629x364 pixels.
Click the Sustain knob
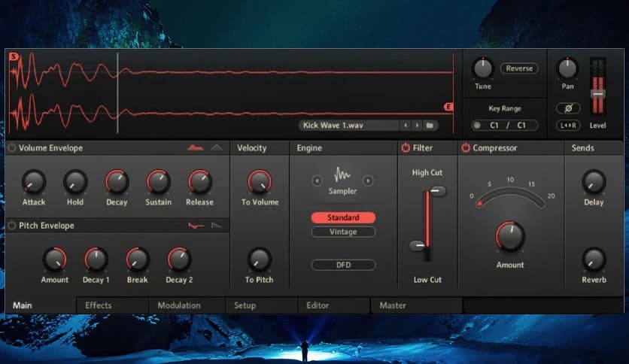159,181
